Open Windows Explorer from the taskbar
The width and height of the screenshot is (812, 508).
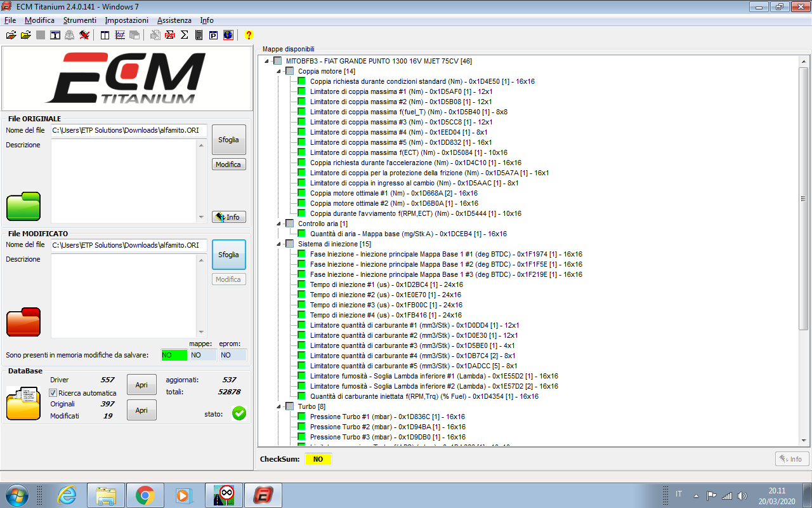(x=106, y=495)
